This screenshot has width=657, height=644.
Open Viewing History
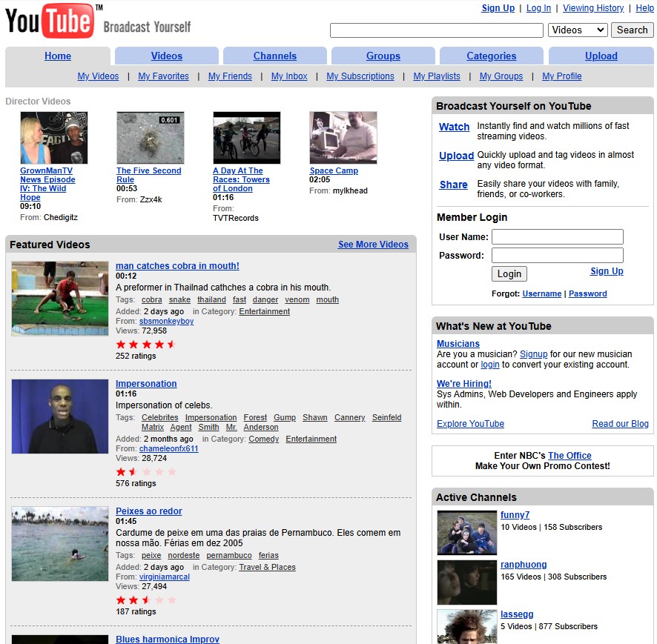coord(593,8)
